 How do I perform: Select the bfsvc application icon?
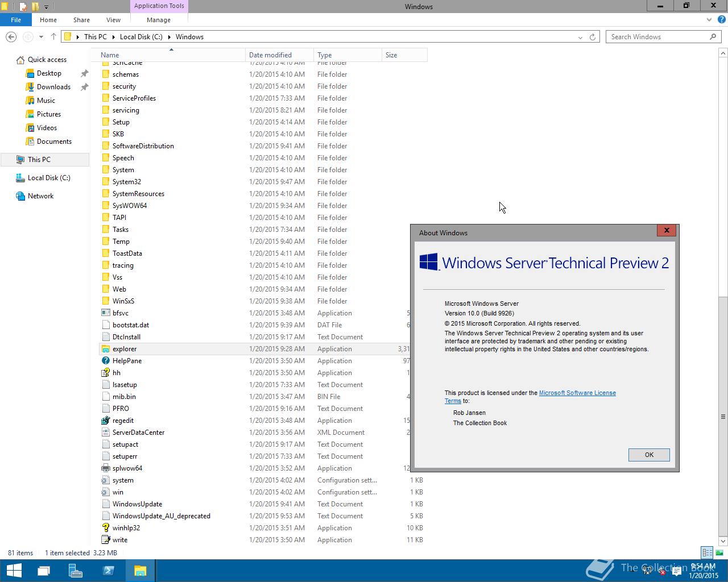(105, 313)
